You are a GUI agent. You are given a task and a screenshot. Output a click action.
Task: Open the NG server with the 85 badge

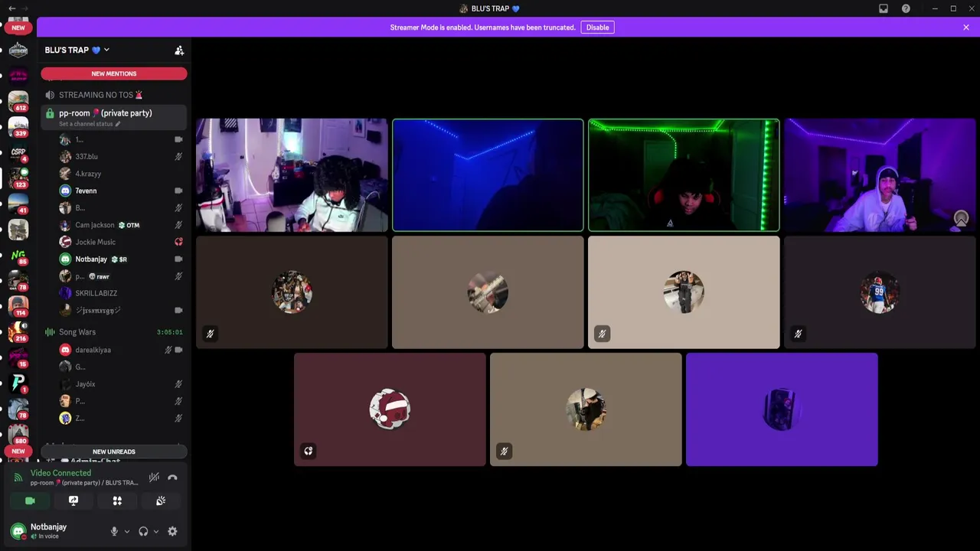(x=18, y=255)
